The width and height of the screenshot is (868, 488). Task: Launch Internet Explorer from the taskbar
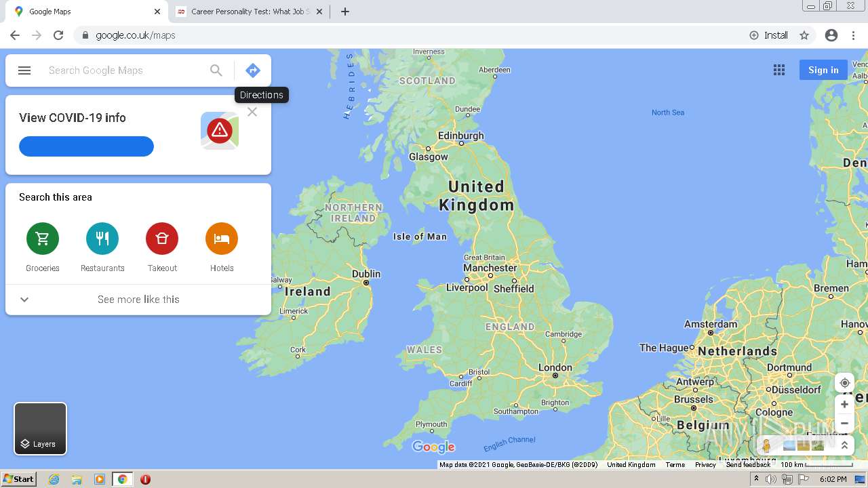pos(54,479)
